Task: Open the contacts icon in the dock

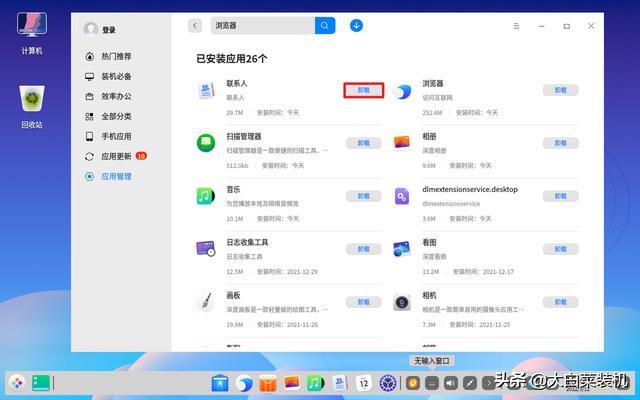Action: 340,383
